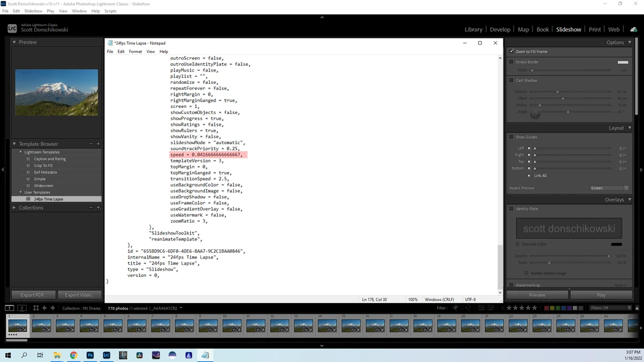Image resolution: width=644 pixels, height=362 pixels.
Task: Toggle Link All guides checkbox
Action: point(529,175)
